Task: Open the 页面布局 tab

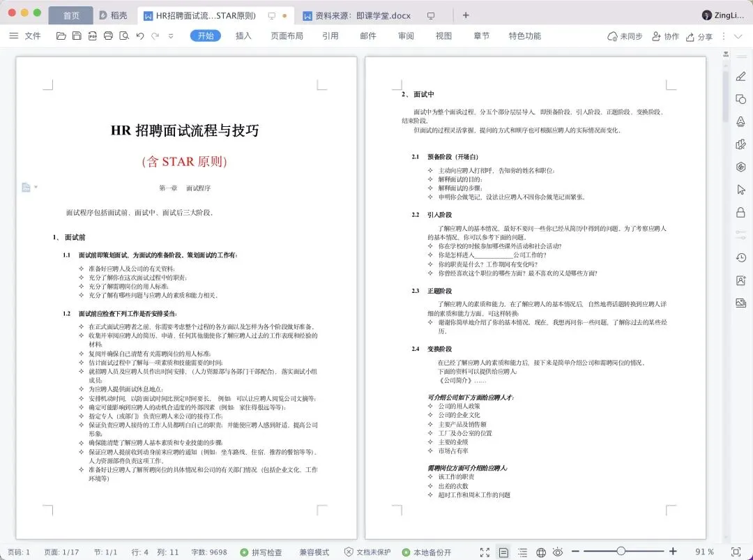Action: click(287, 36)
